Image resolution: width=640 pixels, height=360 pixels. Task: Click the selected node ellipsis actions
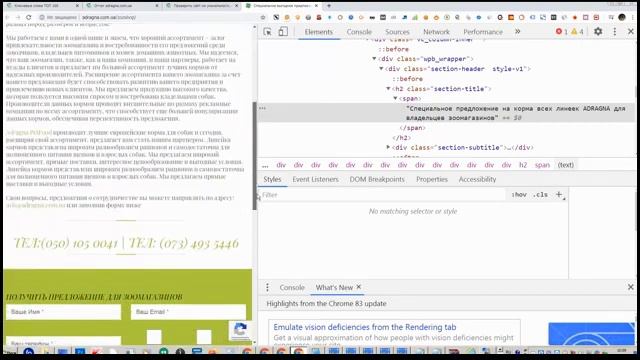(x=262, y=108)
